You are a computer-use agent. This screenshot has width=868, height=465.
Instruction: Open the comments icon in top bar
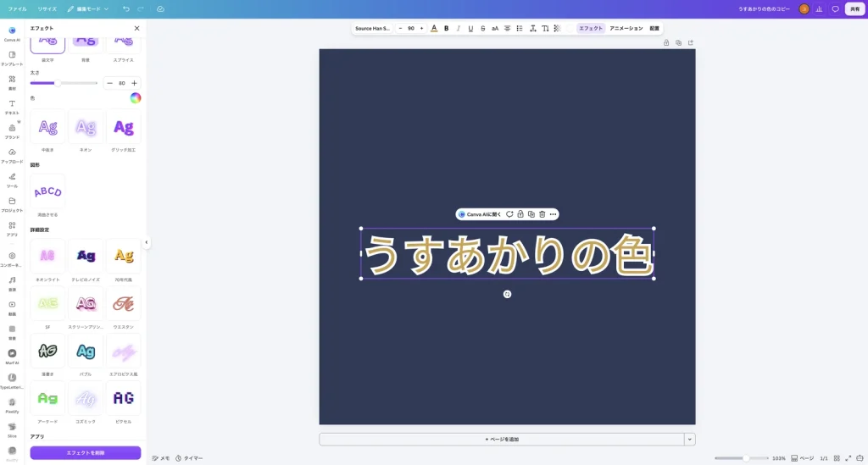tap(835, 8)
